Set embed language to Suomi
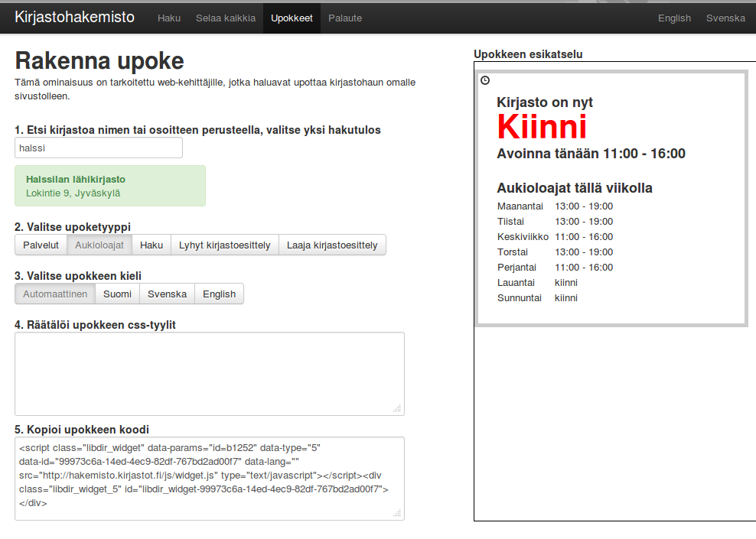 [x=117, y=294]
